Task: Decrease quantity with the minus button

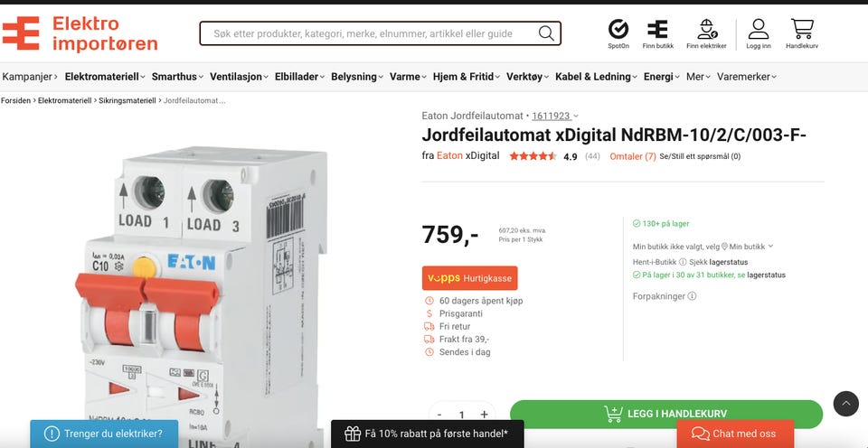Action: [x=439, y=415]
